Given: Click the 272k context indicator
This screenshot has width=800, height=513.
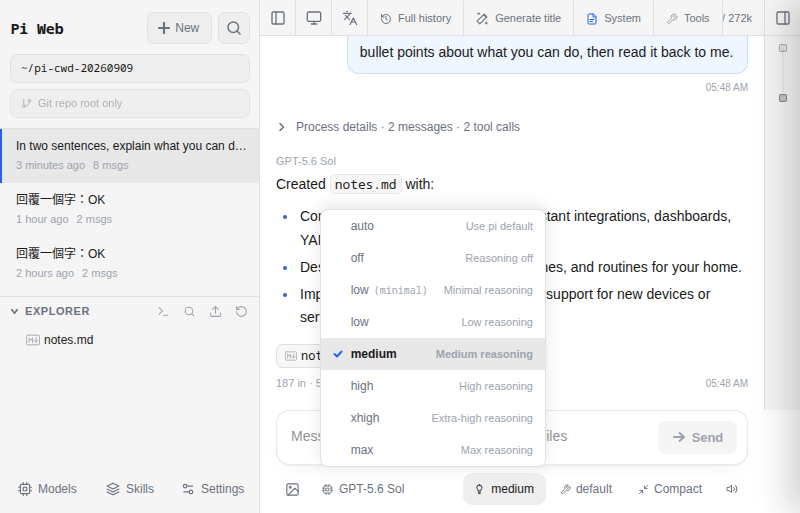Looking at the screenshot, I should (x=738, y=18).
